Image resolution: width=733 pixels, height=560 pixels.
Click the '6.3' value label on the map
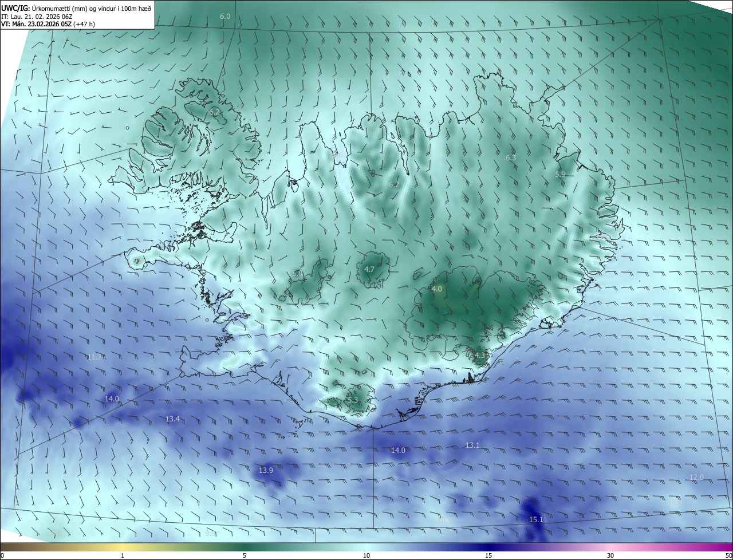pos(511,157)
